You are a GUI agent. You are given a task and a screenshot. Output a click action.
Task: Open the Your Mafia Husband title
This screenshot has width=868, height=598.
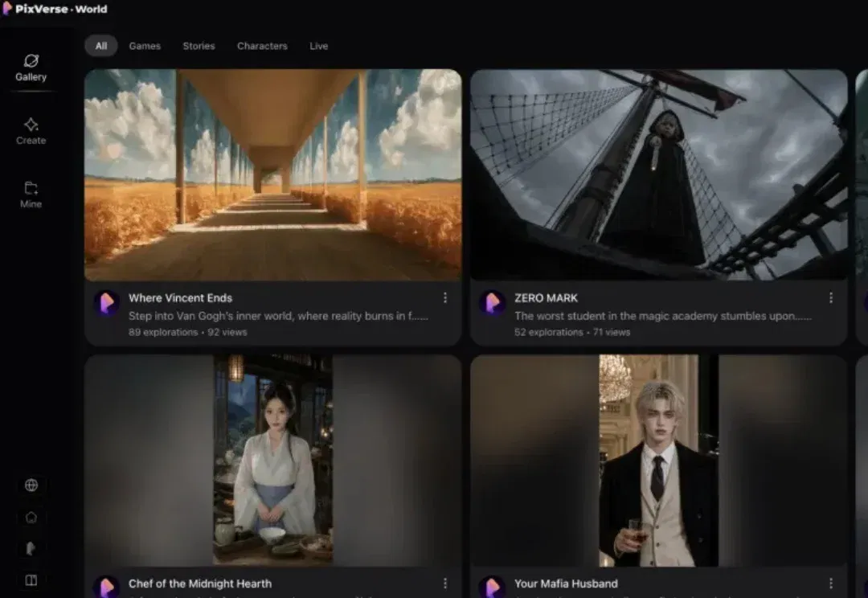[x=567, y=584]
